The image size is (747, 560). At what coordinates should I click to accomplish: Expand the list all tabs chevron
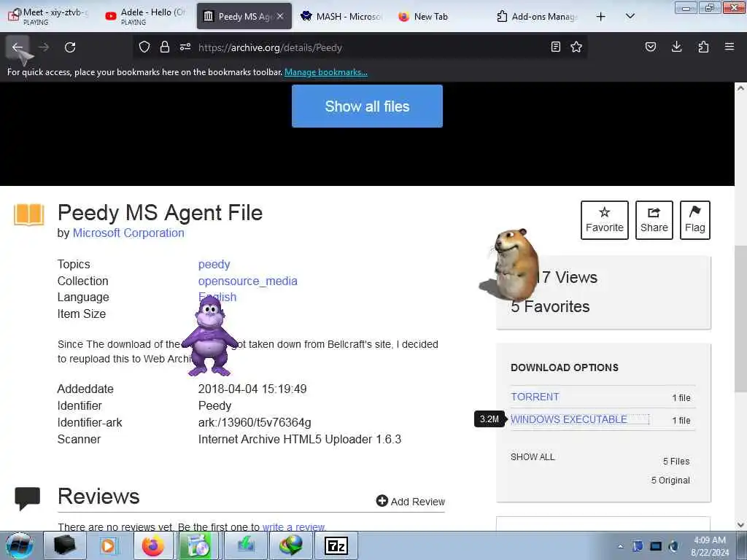[630, 17]
